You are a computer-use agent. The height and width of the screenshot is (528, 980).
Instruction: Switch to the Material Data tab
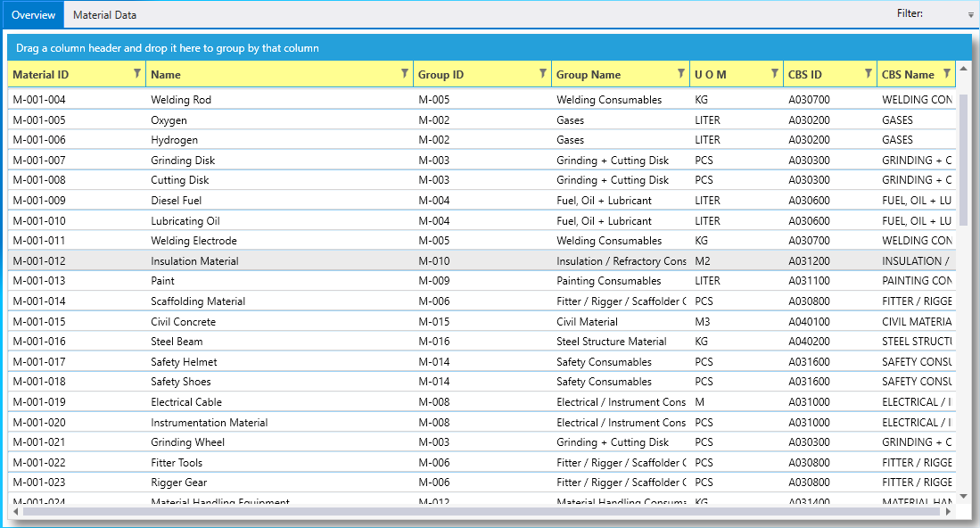(x=104, y=15)
